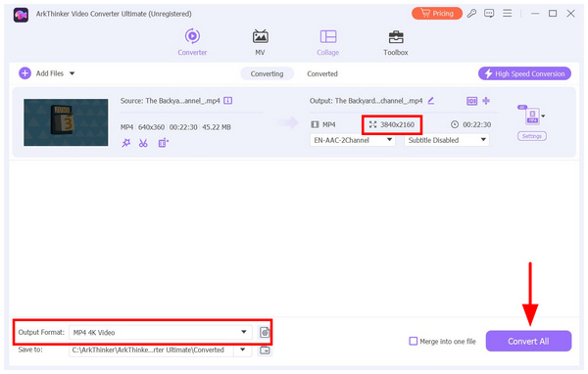Open the output folder icon

click(x=265, y=351)
